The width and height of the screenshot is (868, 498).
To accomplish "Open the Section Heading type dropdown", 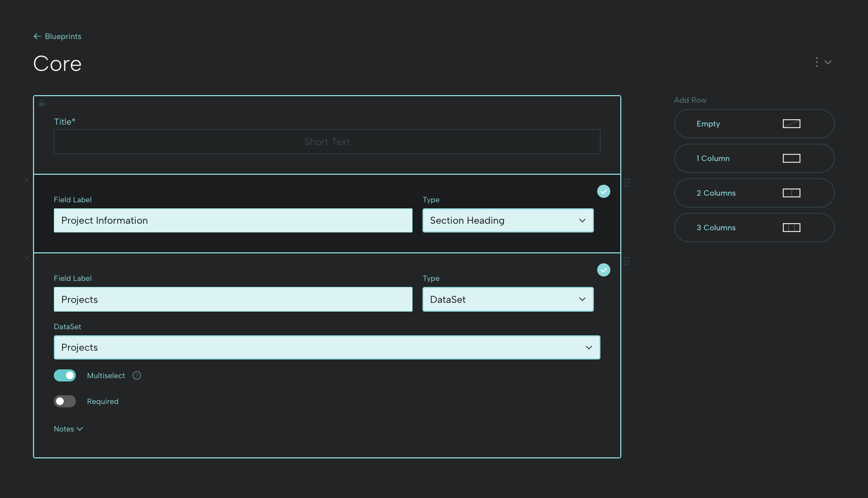I will tap(508, 220).
